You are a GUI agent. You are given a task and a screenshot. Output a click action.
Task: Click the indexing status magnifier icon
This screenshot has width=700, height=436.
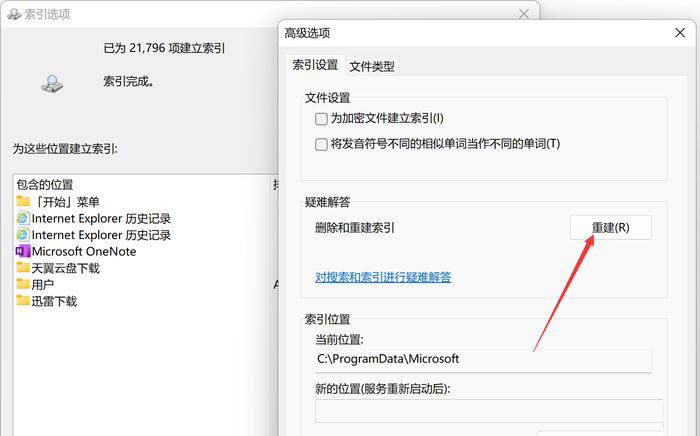[x=52, y=84]
